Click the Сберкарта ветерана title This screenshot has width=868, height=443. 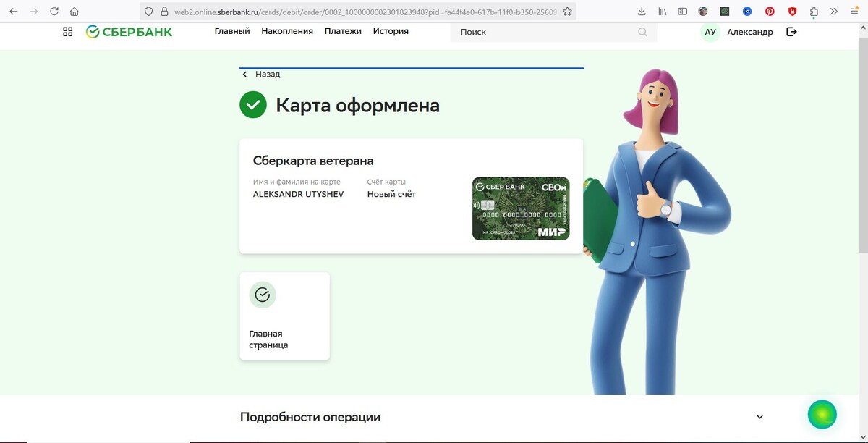[313, 161]
